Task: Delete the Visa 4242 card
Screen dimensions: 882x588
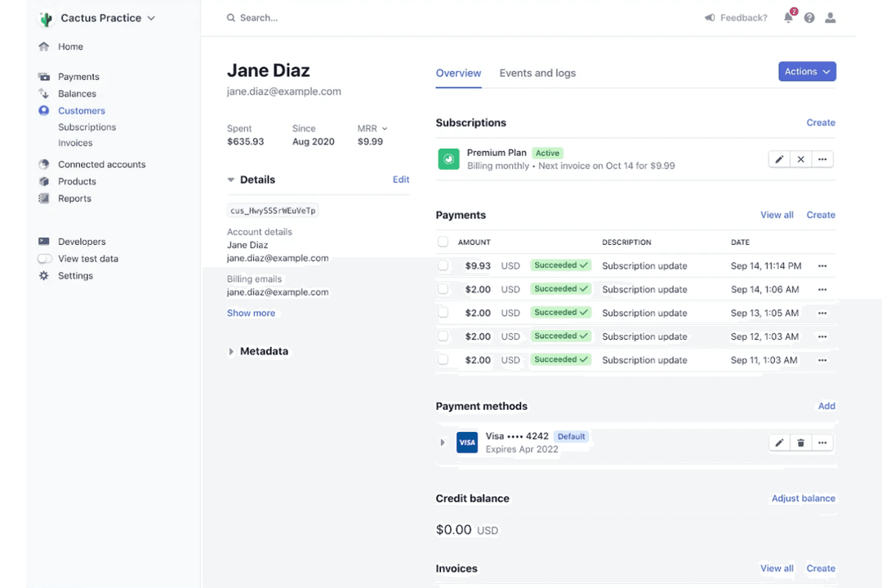Action: coord(800,443)
